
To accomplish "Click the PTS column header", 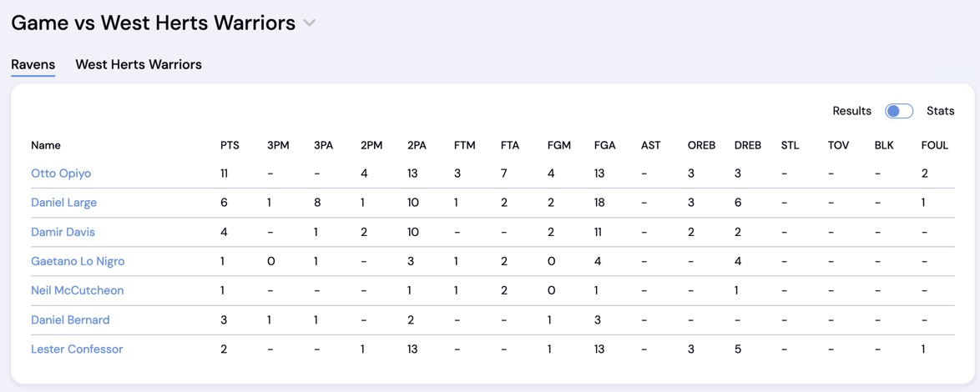I will pyautogui.click(x=230, y=145).
